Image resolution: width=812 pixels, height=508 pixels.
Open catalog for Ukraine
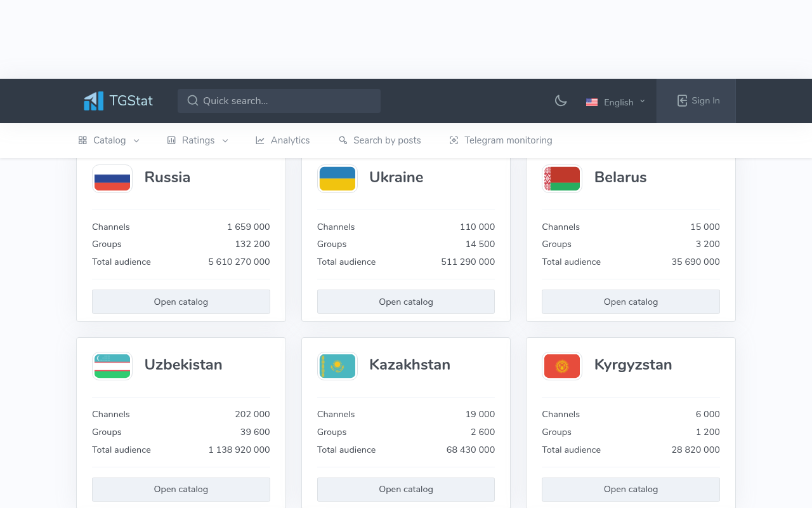point(406,302)
